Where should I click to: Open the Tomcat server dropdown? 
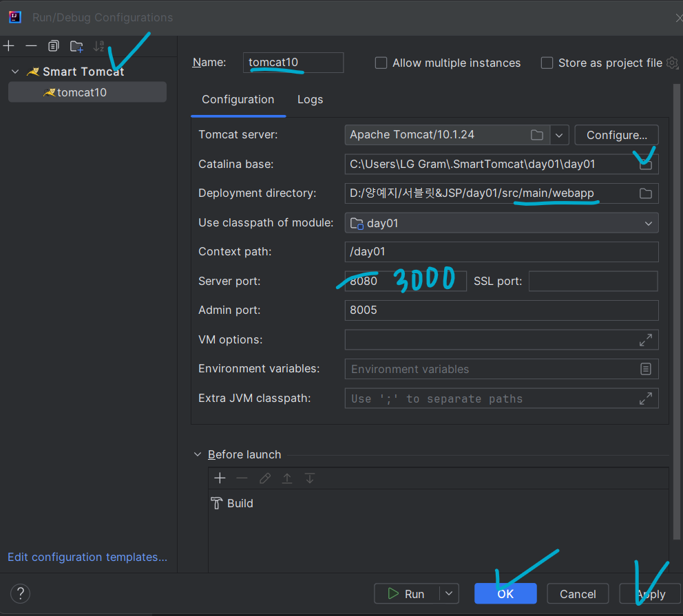coord(559,135)
